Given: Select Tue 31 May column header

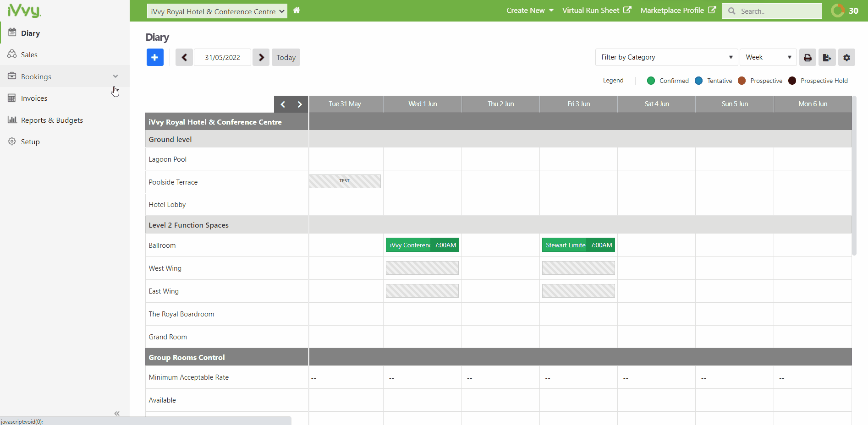Looking at the screenshot, I should coord(346,104).
